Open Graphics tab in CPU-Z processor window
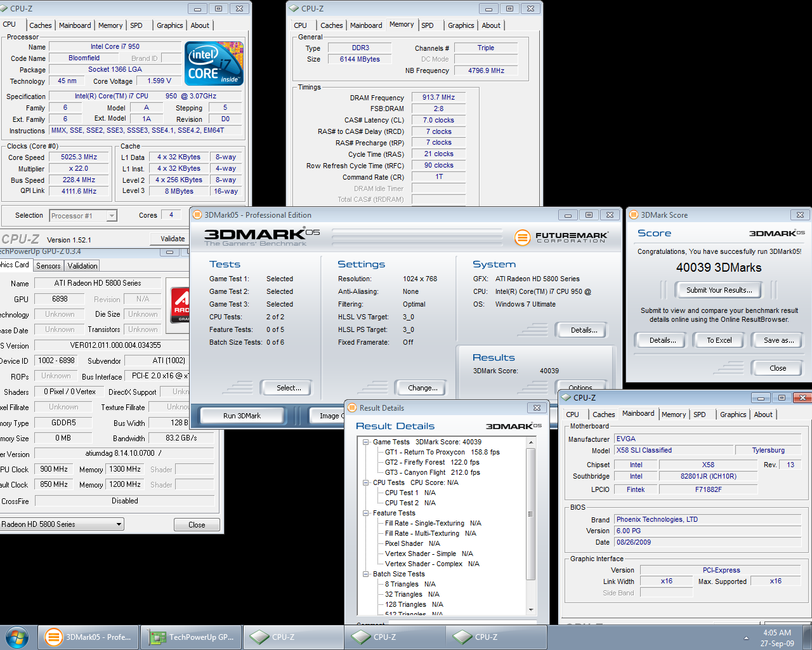The height and width of the screenshot is (650, 812). [x=170, y=25]
